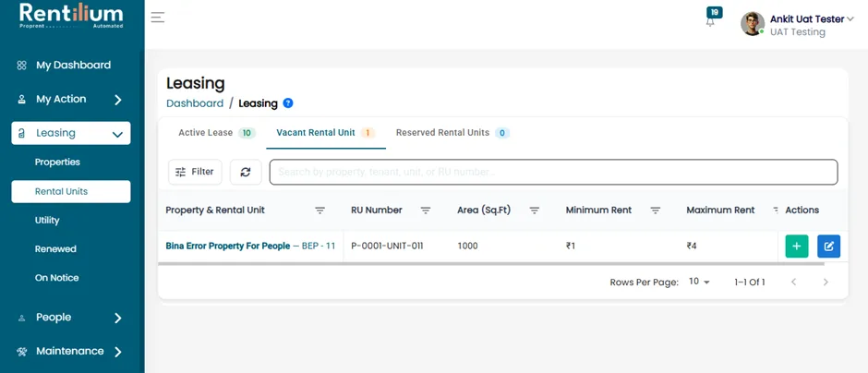Expand the My Action submenu chevron
868x373 pixels.
117,100
